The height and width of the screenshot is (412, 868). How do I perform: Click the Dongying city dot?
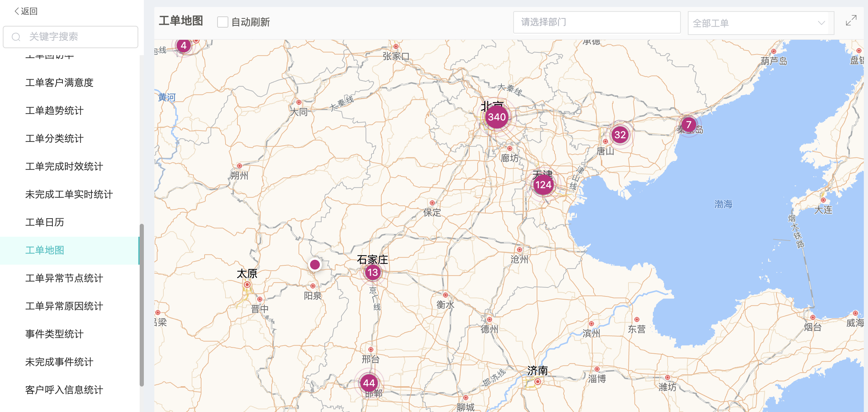tap(637, 319)
